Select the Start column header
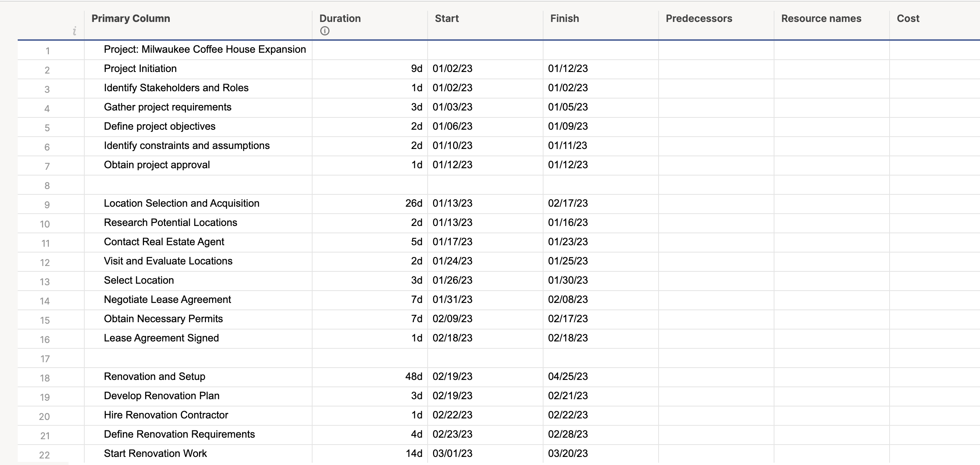The width and height of the screenshot is (980, 465). point(447,18)
